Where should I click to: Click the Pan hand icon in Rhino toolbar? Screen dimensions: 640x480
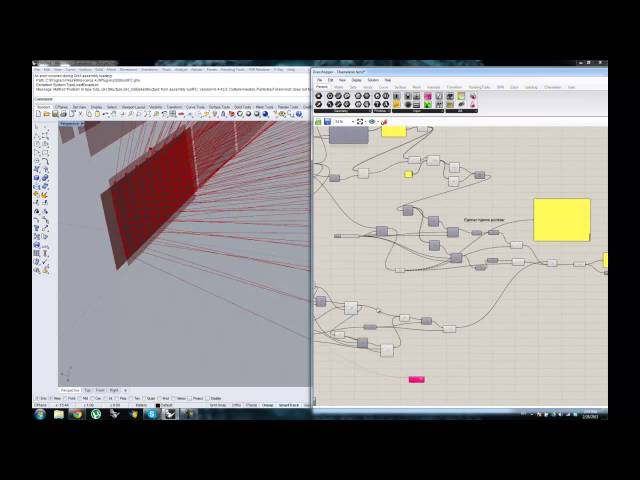[x=114, y=114]
